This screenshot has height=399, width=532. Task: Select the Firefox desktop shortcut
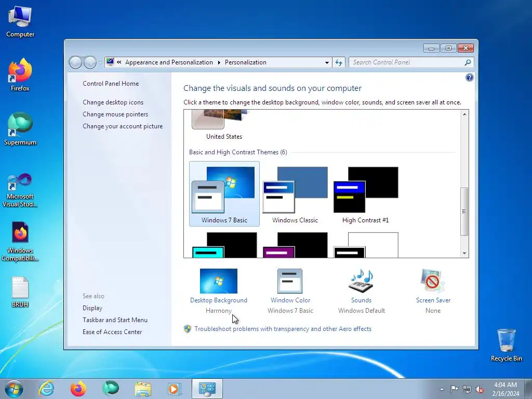20,75
